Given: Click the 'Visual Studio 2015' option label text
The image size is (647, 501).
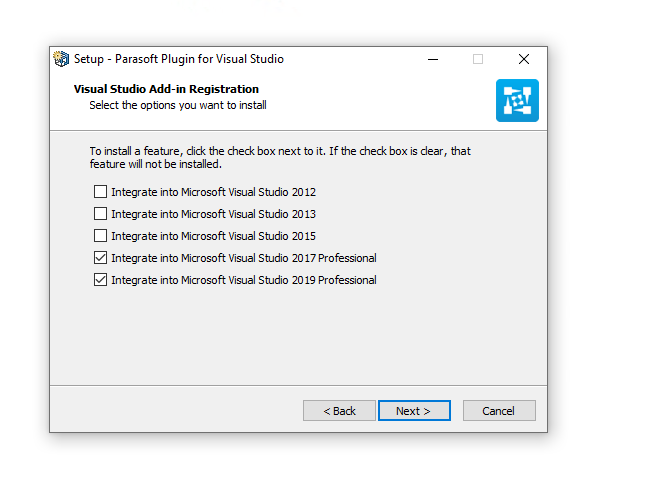Looking at the screenshot, I should 213,236.
